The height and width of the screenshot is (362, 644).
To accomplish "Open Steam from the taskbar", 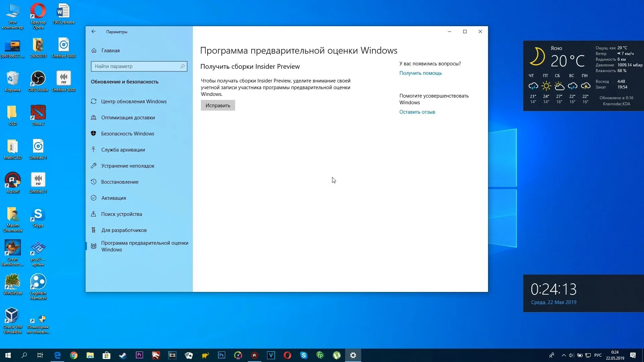I will tap(123, 355).
